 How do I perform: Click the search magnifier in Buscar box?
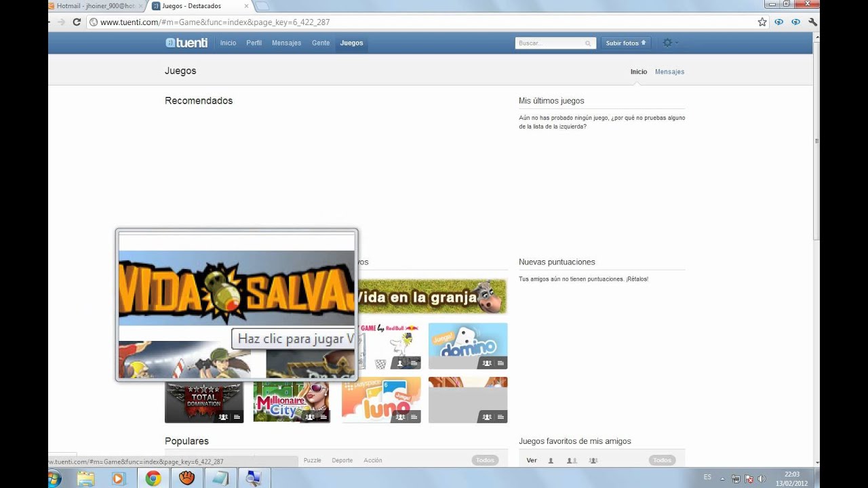588,43
